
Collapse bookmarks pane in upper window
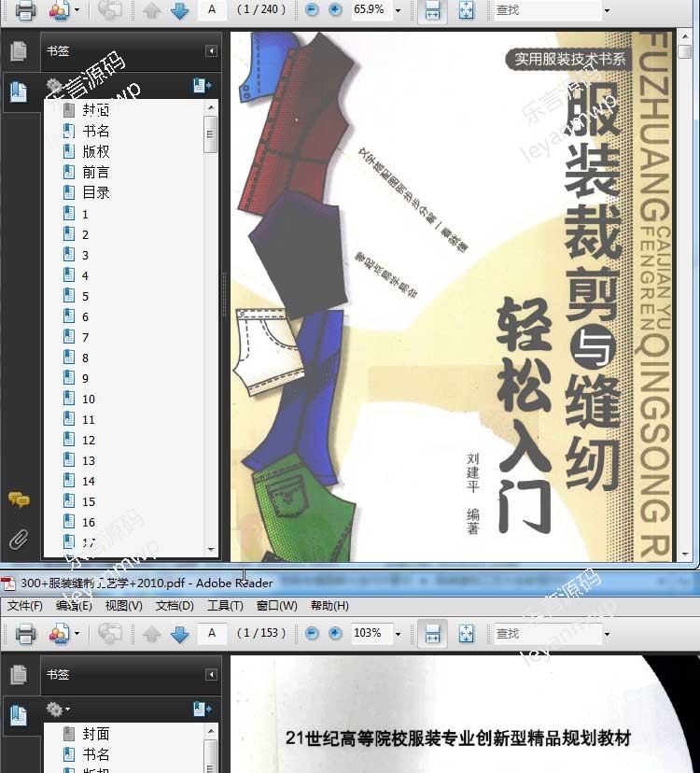(x=211, y=50)
